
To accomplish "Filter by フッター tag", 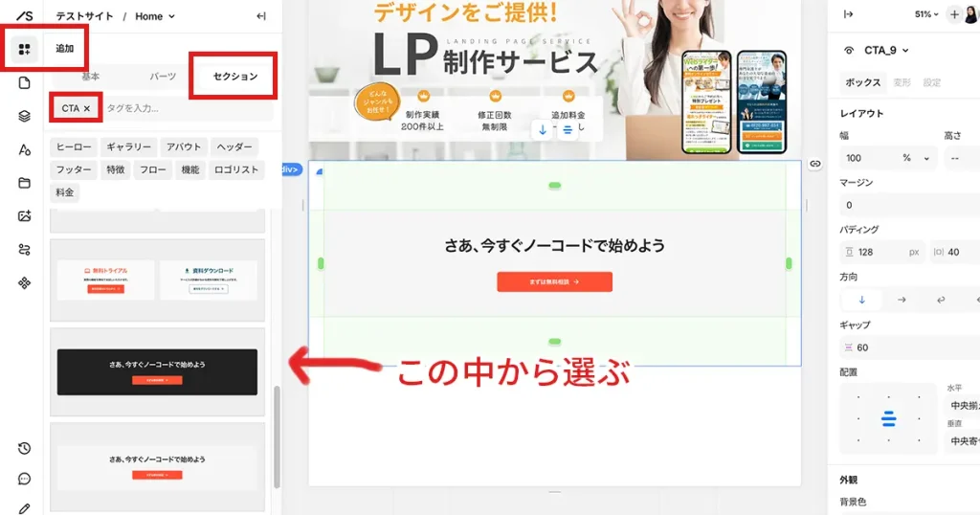I will coord(74,170).
